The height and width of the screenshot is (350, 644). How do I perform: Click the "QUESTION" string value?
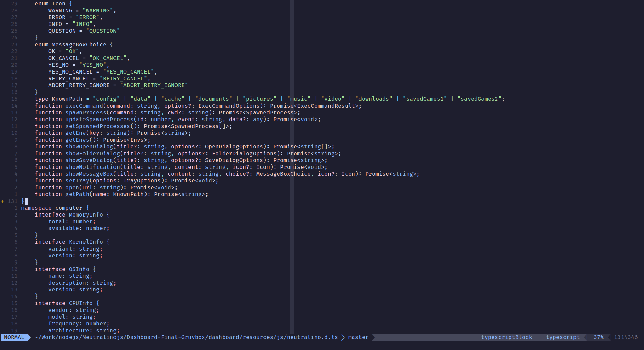click(103, 31)
